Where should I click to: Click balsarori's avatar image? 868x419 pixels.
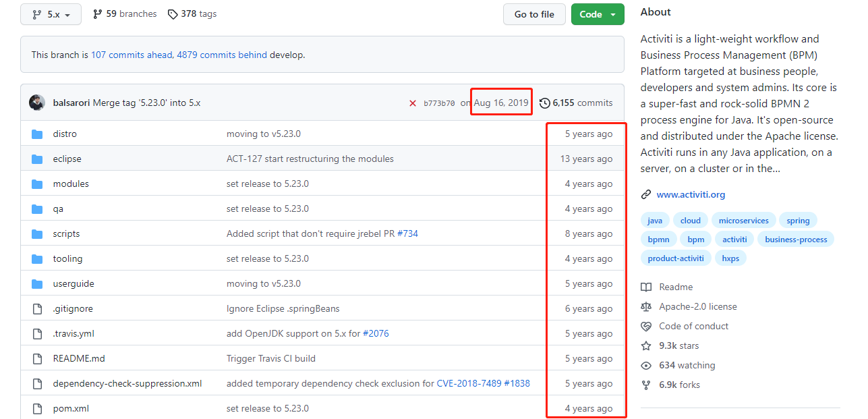[x=37, y=103]
